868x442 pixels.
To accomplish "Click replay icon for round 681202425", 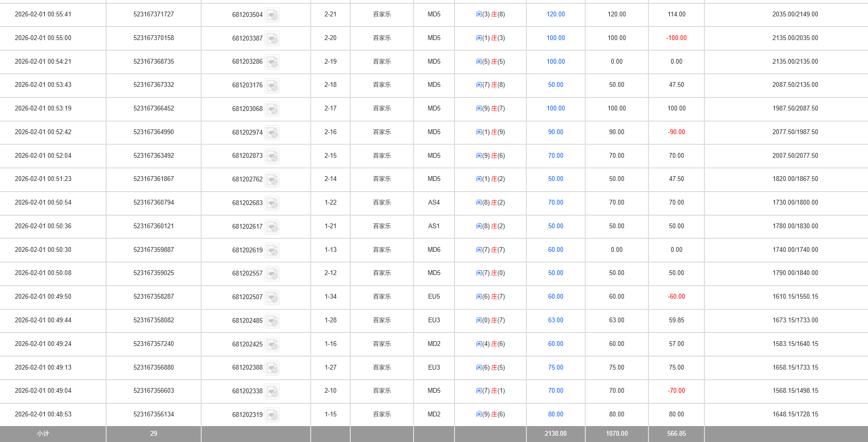I will [273, 345].
